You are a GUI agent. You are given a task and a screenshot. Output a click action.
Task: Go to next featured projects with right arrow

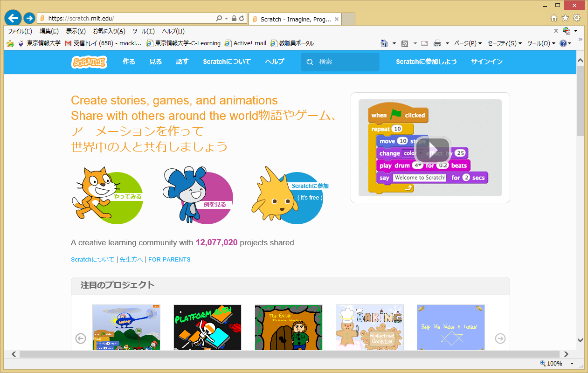(x=500, y=338)
